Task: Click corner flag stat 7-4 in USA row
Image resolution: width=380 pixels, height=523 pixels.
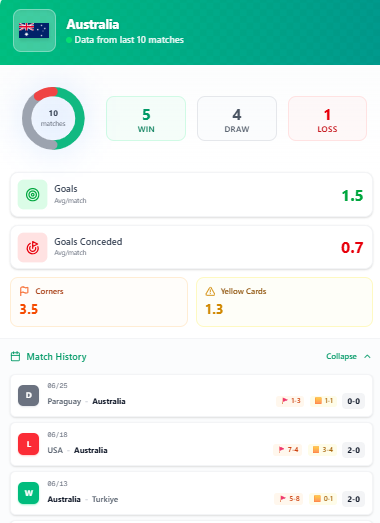Action: (288, 450)
